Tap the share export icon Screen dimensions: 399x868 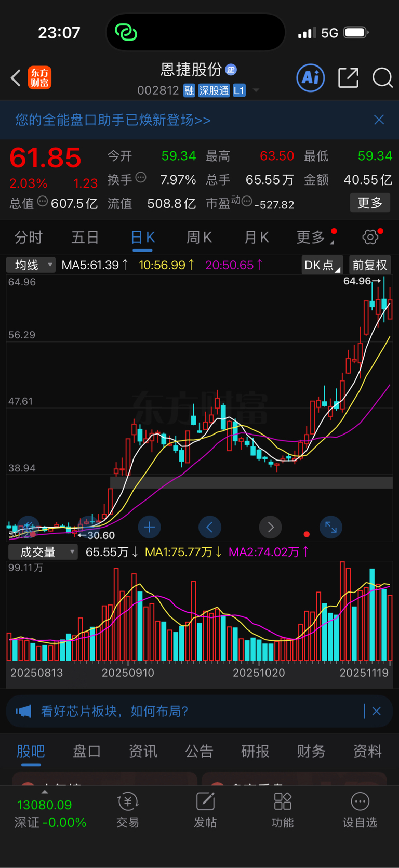[x=348, y=78]
